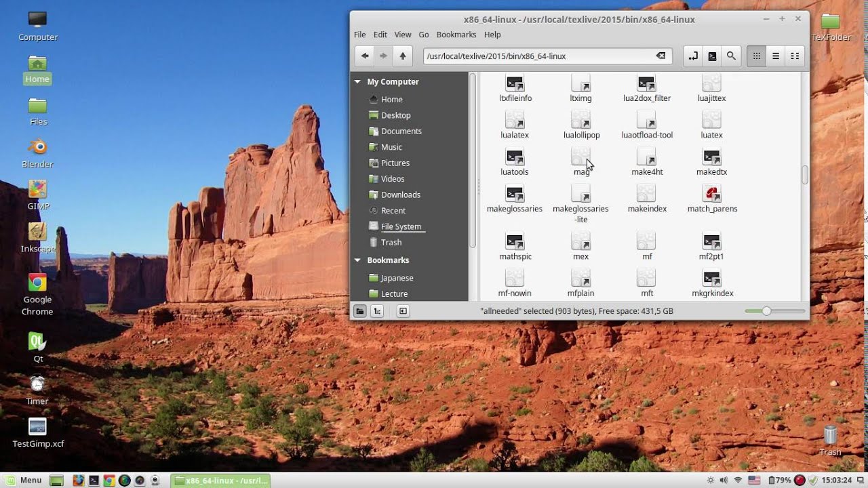Screen dimensions: 868x488
Task: Show places in the sidebar
Action: 360,311
